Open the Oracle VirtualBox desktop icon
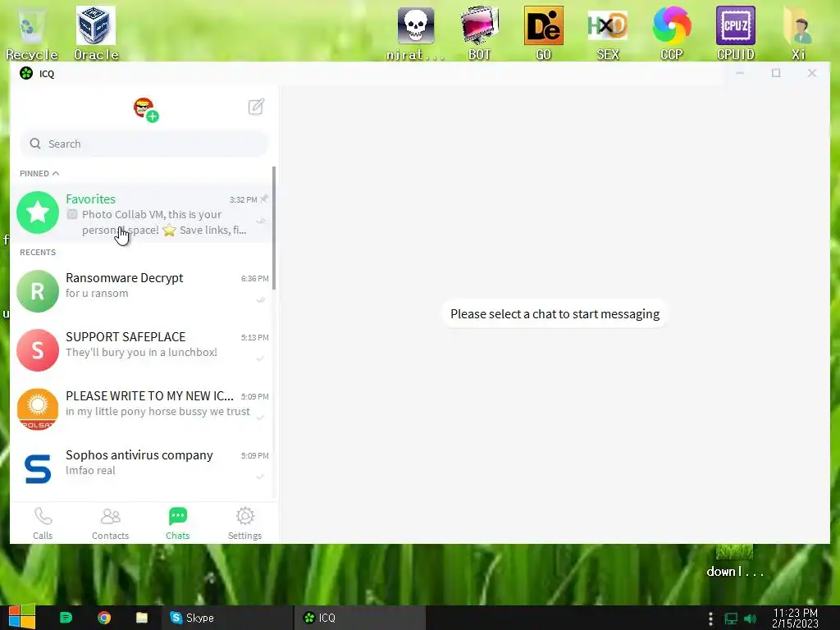This screenshot has width=840, height=630. [96, 32]
